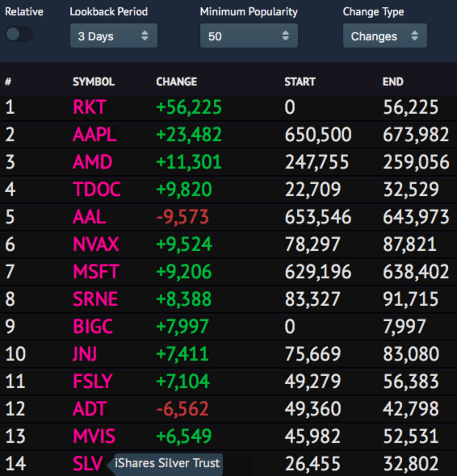Click the +8,388 change value
The width and height of the screenshot is (457, 476).
click(184, 299)
